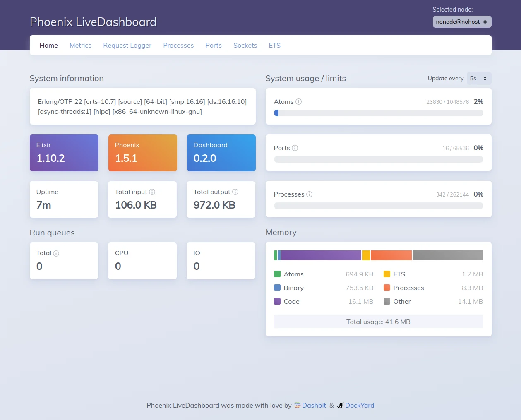Click the info icon beside Processes usage
The height and width of the screenshot is (420, 521).
pyautogui.click(x=309, y=194)
